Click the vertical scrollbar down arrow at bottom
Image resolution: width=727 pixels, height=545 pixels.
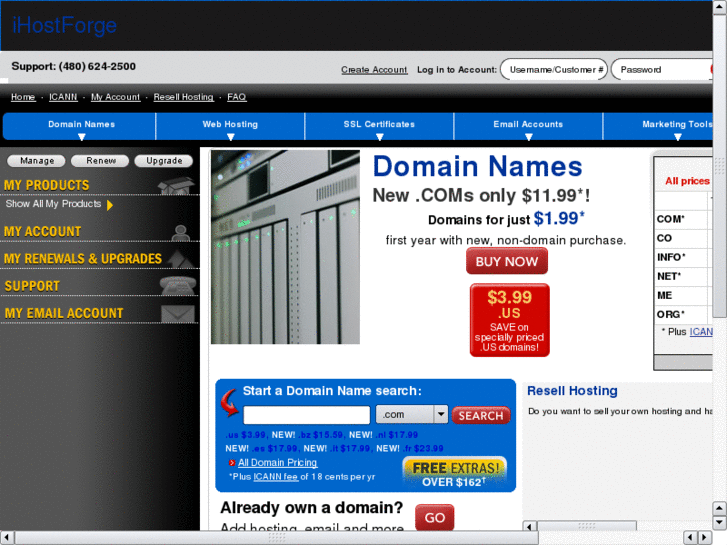point(720,523)
